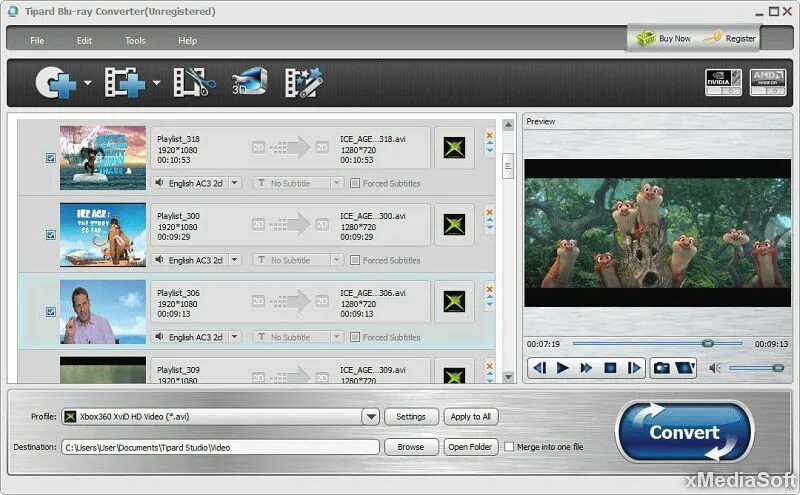The width and height of the screenshot is (800, 495).
Task: Open the Tools menu
Action: pyautogui.click(x=135, y=40)
